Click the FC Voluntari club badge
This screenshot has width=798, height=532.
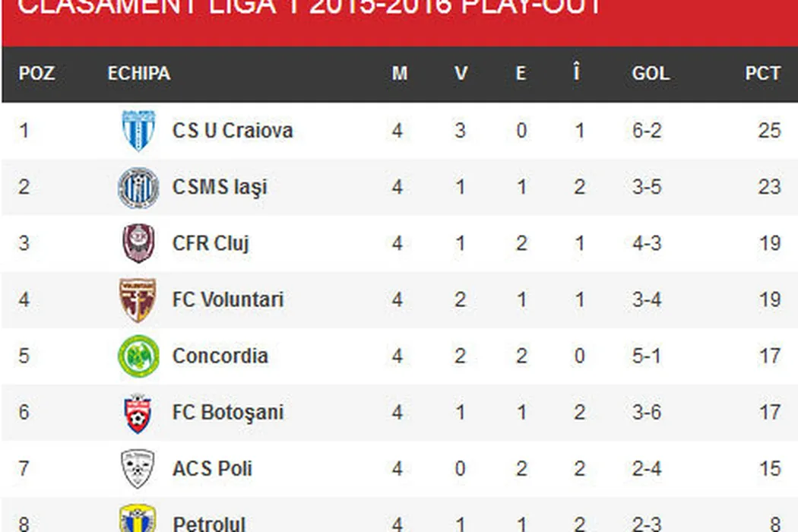[138, 300]
